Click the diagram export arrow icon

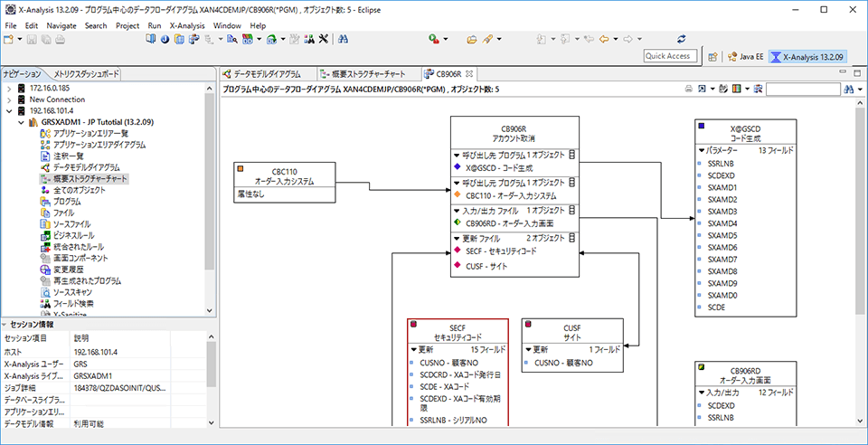[x=702, y=89]
